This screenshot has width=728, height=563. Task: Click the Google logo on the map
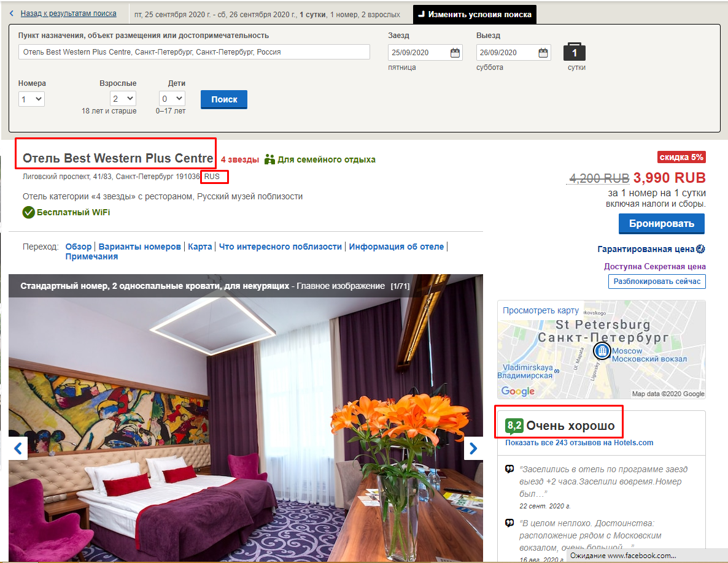[517, 391]
